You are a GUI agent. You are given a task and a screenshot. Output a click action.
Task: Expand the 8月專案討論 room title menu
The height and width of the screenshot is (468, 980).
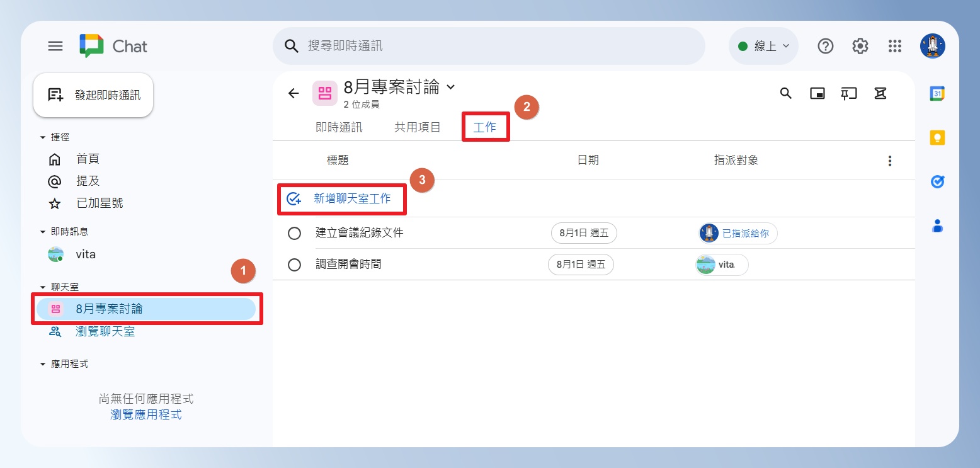(450, 87)
